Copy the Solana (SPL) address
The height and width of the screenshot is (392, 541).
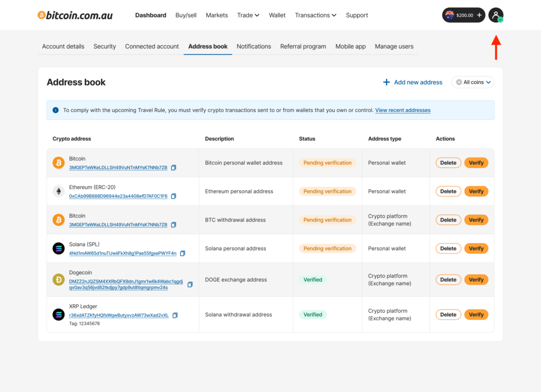[182, 253]
